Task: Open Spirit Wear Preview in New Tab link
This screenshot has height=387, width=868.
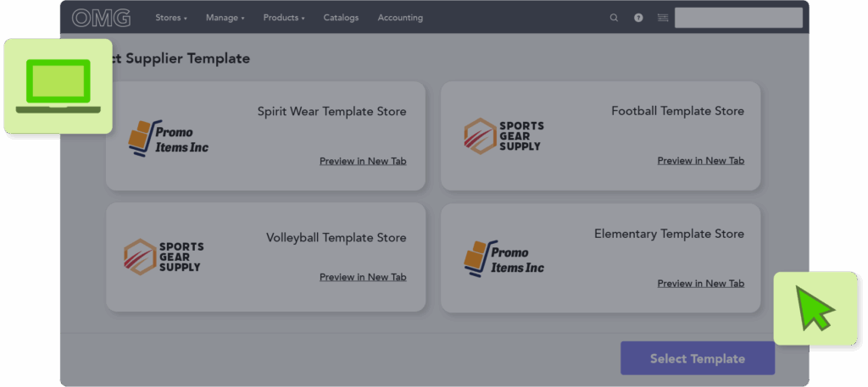Action: pyautogui.click(x=363, y=161)
